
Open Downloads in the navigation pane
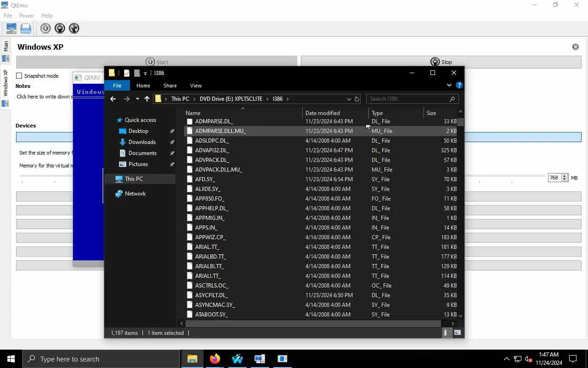(142, 142)
